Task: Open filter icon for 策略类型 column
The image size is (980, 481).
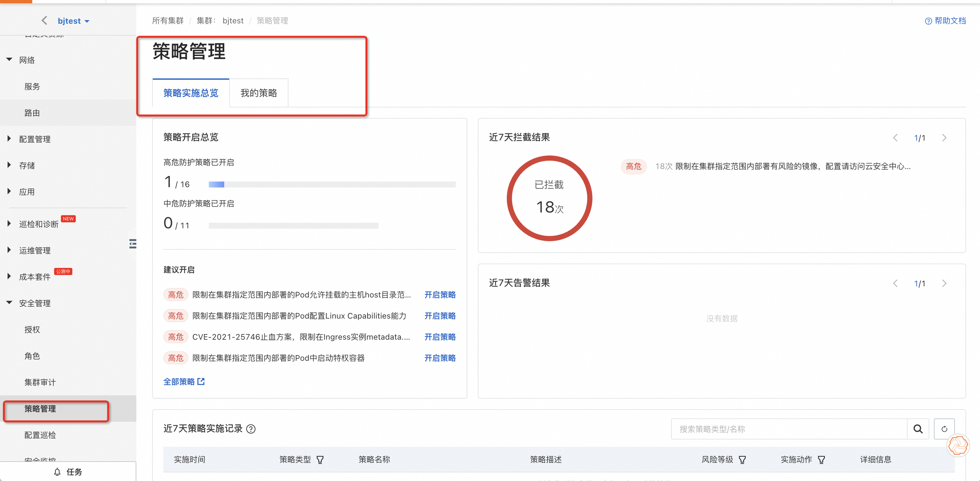Action: (320, 460)
